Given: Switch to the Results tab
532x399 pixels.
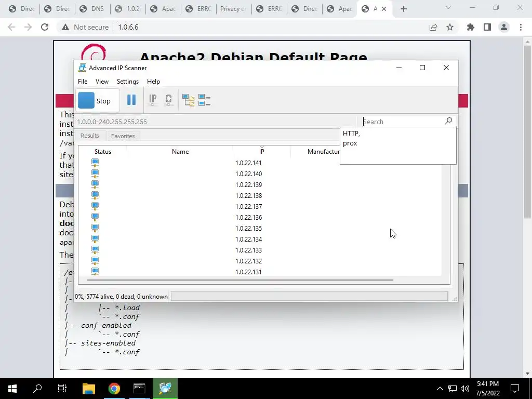Looking at the screenshot, I should tap(89, 136).
